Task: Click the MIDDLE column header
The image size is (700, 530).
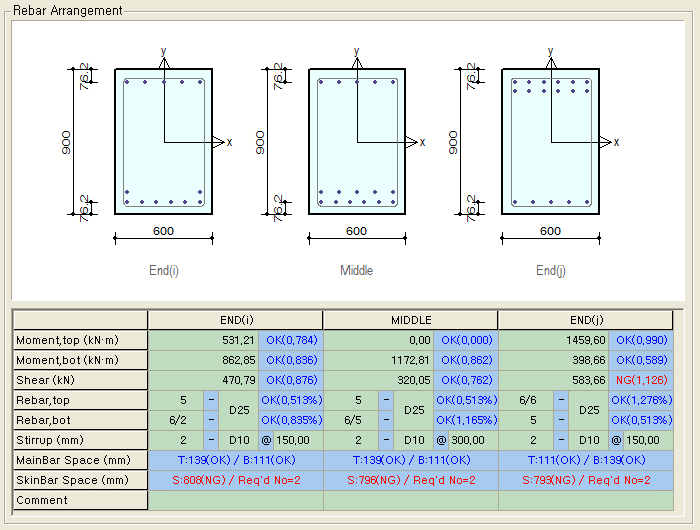Action: (411, 320)
